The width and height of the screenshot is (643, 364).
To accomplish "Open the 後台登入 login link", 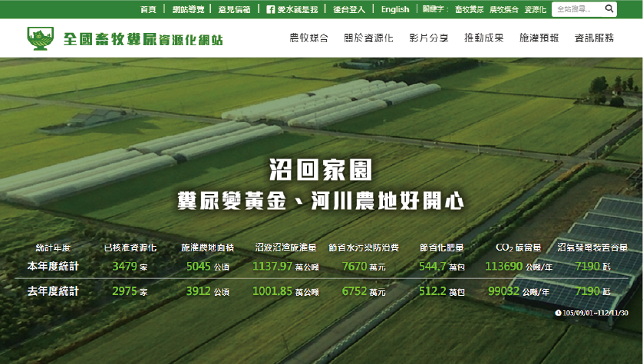I will tap(349, 9).
